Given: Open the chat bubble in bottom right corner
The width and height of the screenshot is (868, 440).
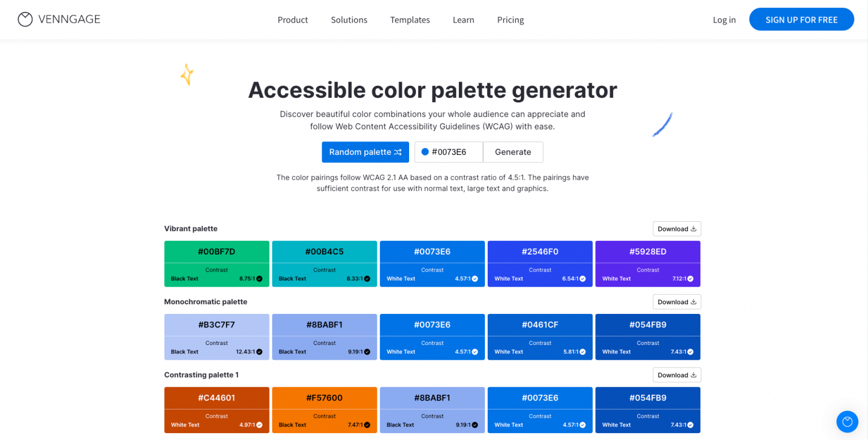Looking at the screenshot, I should pos(847,421).
